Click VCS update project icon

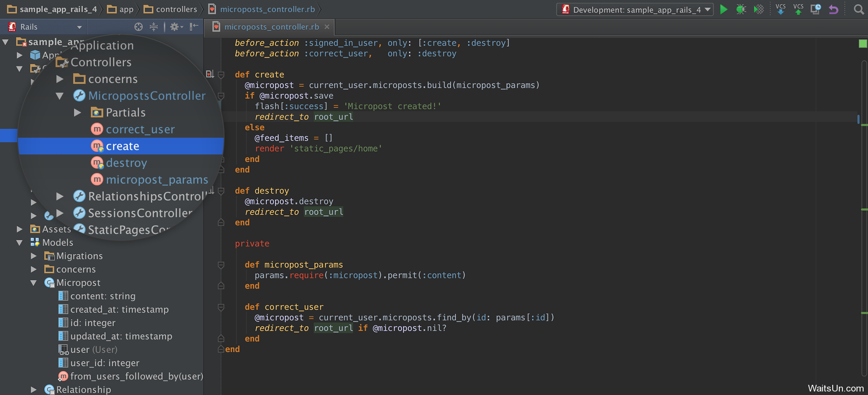click(780, 9)
